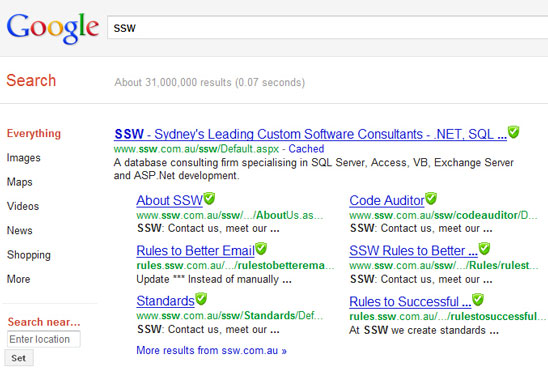548x370 pixels.
Task: Open the SSW Rules to Better link
Action: 413,251
